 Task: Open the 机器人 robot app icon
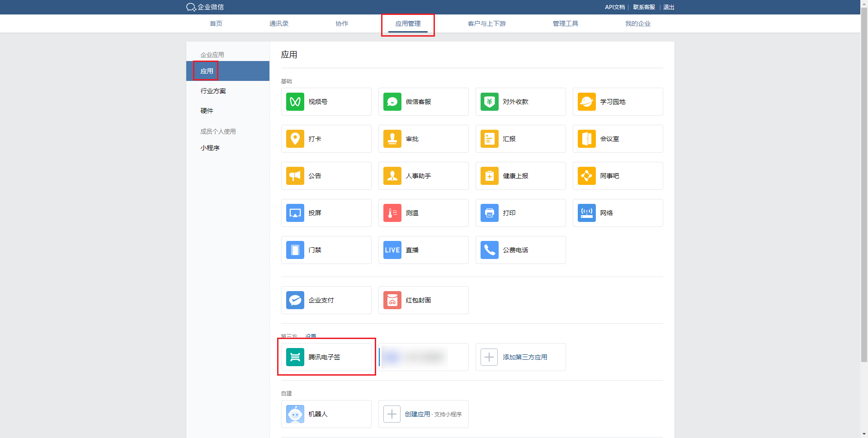[x=295, y=414]
